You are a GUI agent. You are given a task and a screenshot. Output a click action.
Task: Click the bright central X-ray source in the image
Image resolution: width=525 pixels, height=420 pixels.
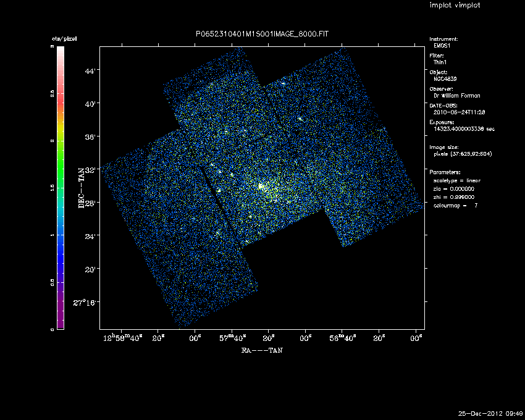click(x=261, y=186)
